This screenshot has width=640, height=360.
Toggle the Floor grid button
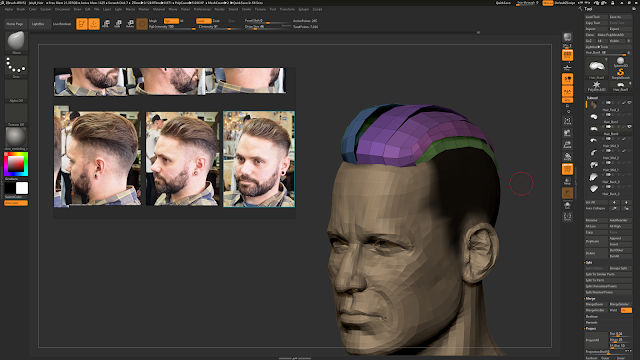[567, 67]
